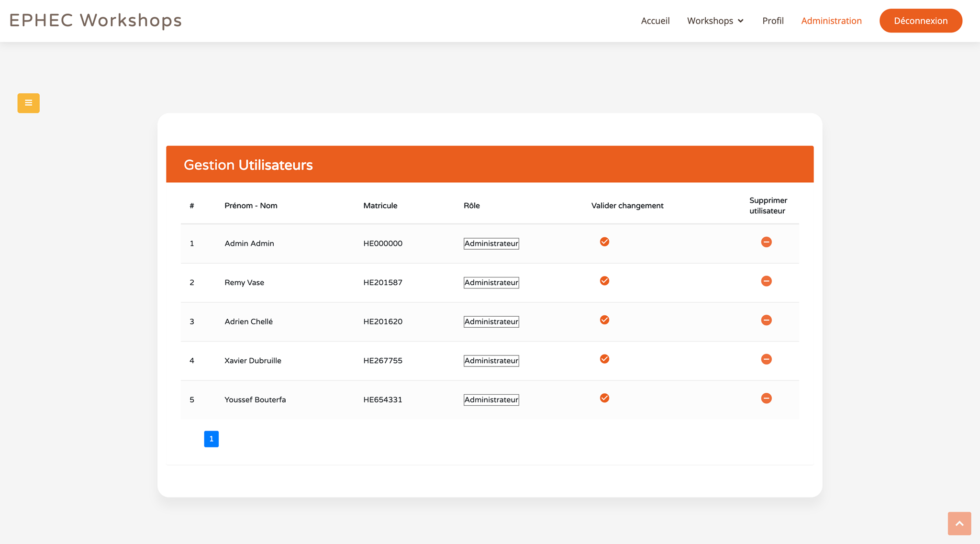
Task: Delete user Youssef Bouterfa
Action: point(766,398)
